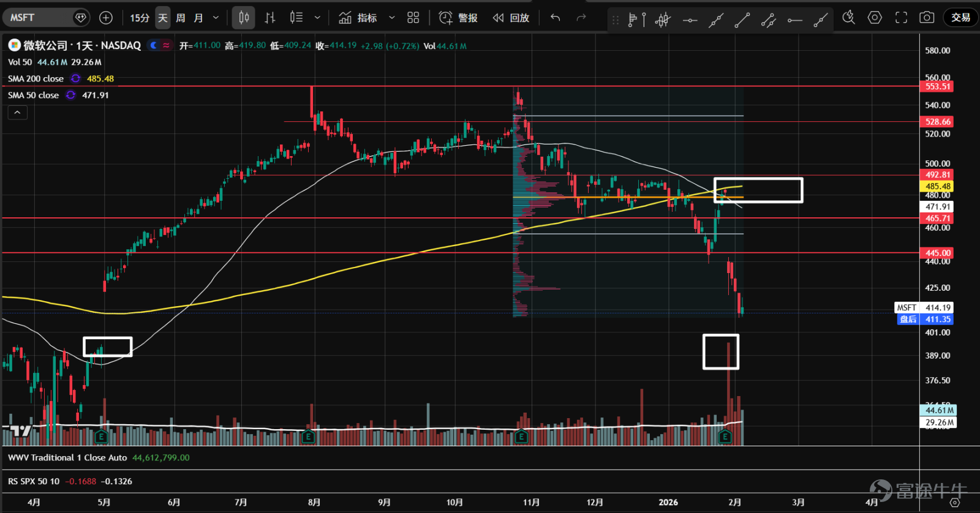Click the SMA 50 refresh icon

point(70,95)
